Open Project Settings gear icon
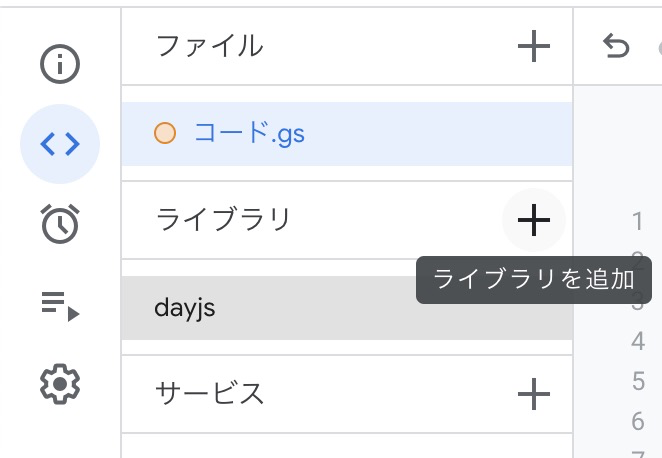Viewport: 662px width, 458px height. coord(60,384)
